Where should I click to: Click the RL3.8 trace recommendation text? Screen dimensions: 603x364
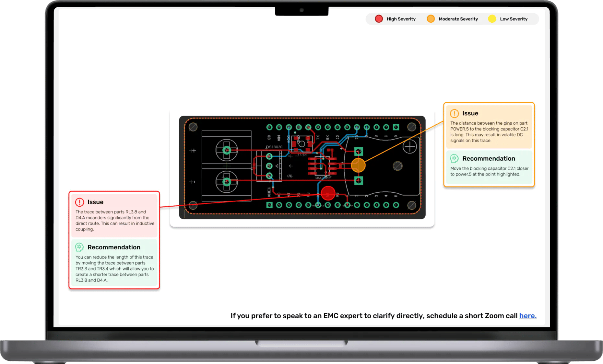[x=114, y=268]
